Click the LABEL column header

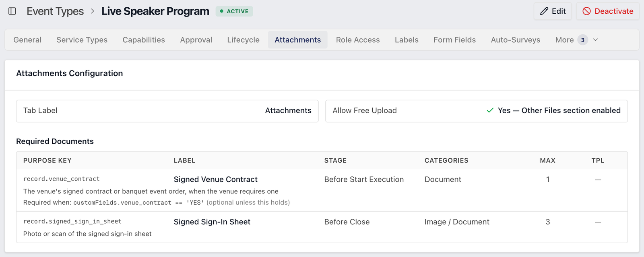click(184, 160)
